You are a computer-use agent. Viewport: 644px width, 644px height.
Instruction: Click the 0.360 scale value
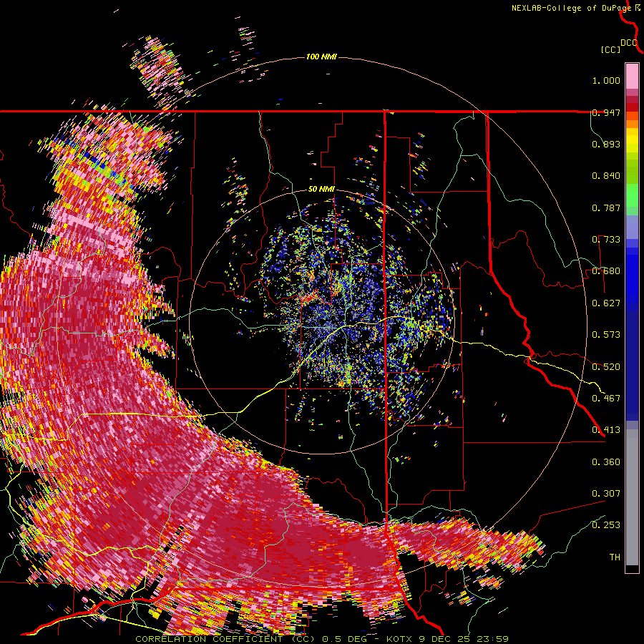click(606, 462)
